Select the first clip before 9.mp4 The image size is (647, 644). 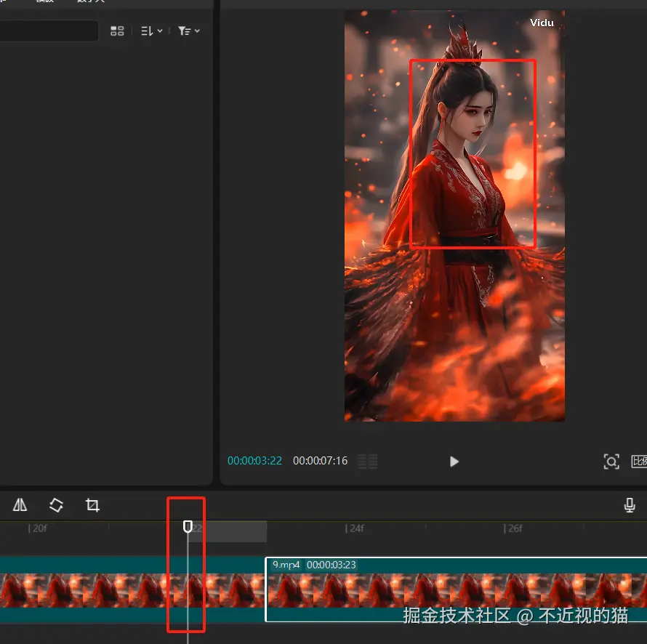132,589
